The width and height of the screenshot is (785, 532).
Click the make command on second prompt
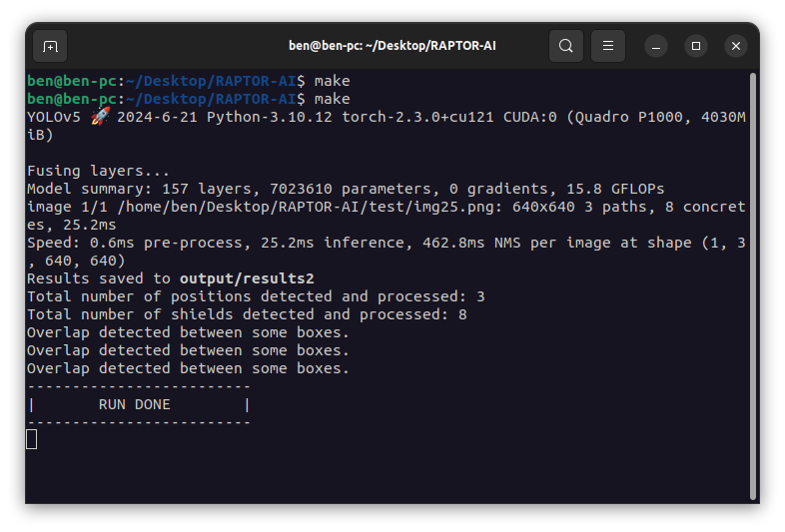(332, 99)
